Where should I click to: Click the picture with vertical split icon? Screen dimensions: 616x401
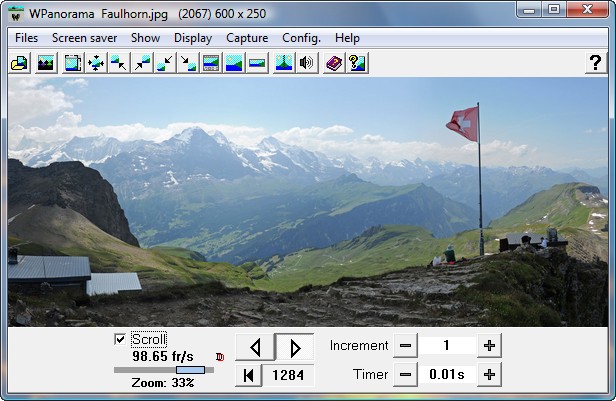tap(284, 63)
